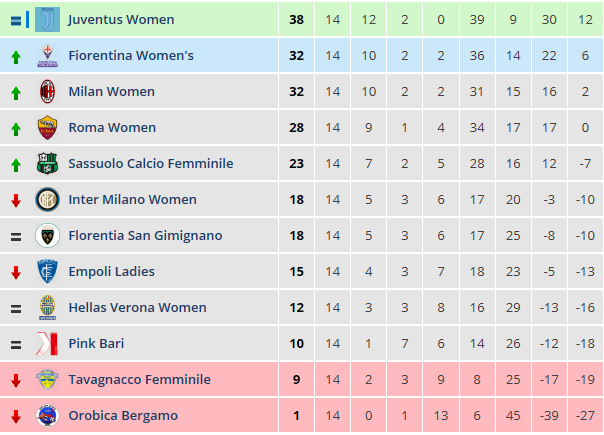This screenshot has width=604, height=435.
Task: Click Juventus Women's 38 points value
Action: coord(296,20)
